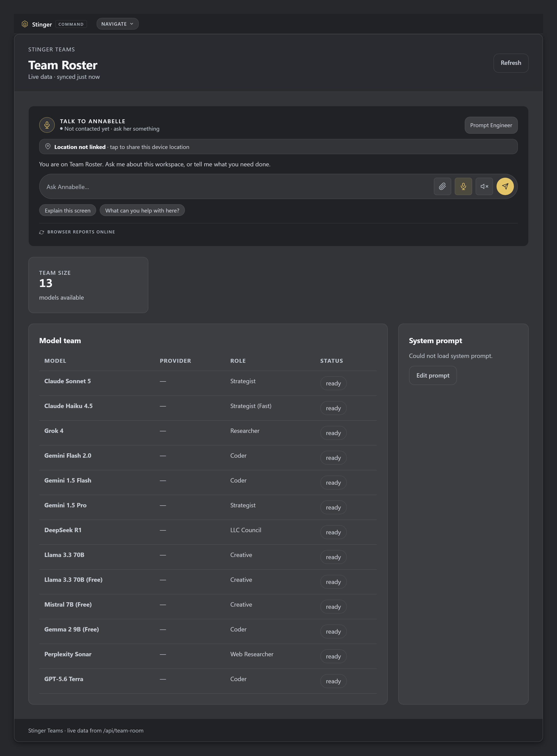Image resolution: width=557 pixels, height=756 pixels.
Task: Click the Llama 3.3 70B (Free) name
Action: click(74, 580)
